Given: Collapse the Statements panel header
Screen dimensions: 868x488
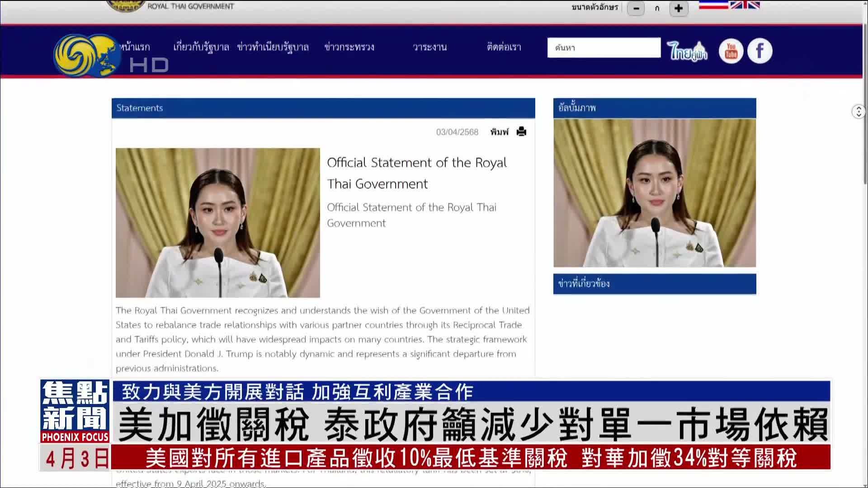Looking at the screenshot, I should tap(139, 108).
